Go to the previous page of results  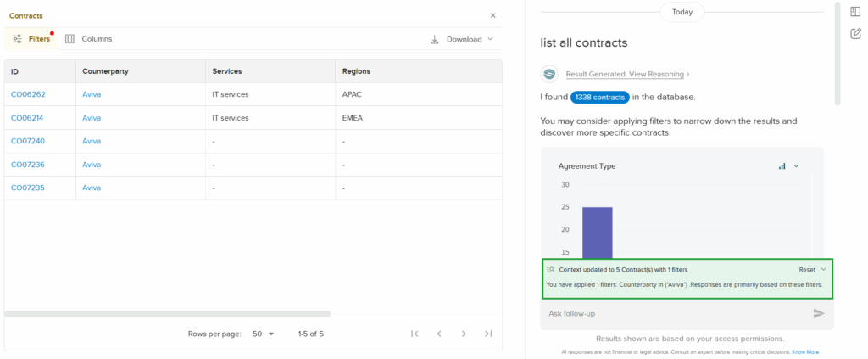coord(439,334)
